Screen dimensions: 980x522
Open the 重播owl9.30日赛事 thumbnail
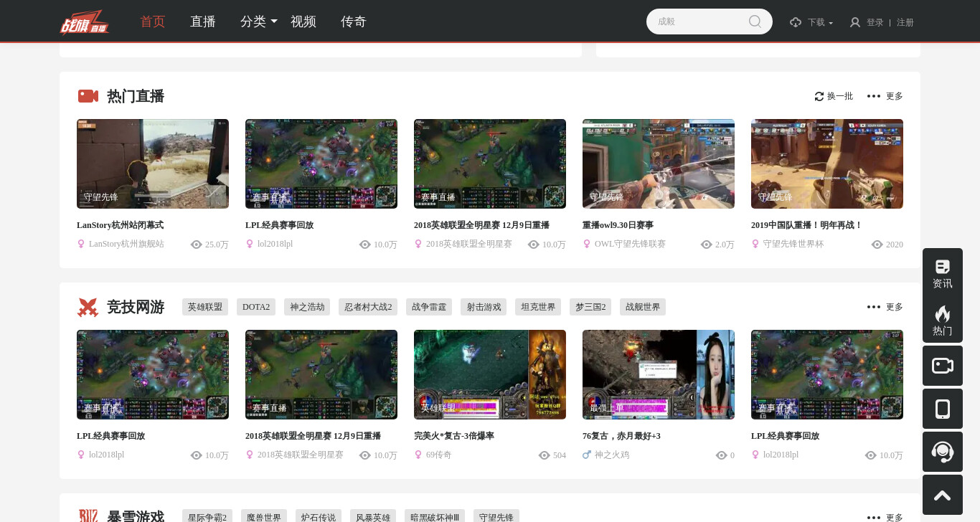click(x=659, y=163)
